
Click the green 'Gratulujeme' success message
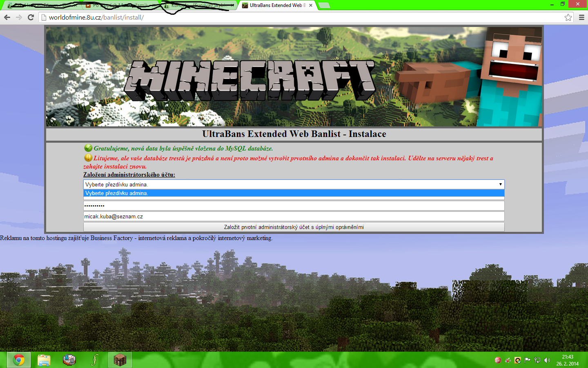[183, 148]
